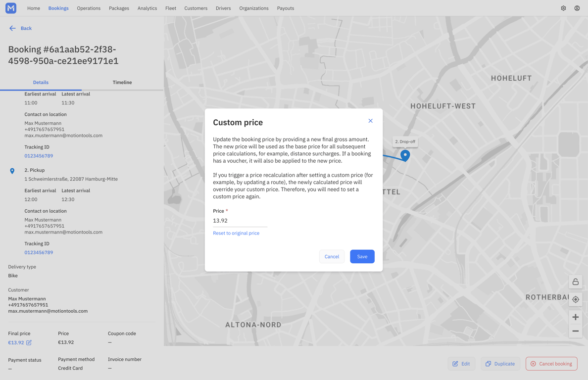The height and width of the screenshot is (380, 588).
Task: Click Cancel in Custom price dialog
Action: tap(332, 256)
